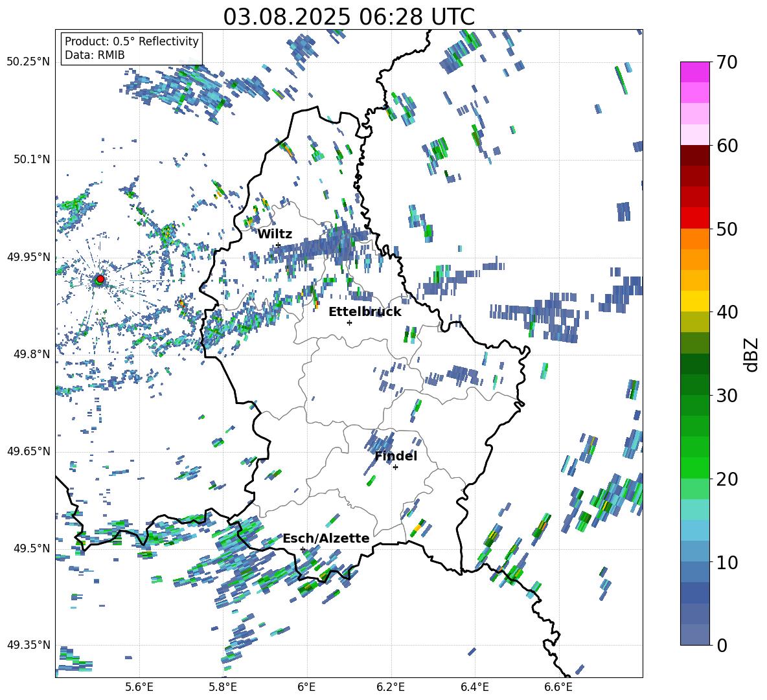The height and width of the screenshot is (700, 767).
Task: Click the 5.6°E longitude tick label
Action: click(139, 687)
